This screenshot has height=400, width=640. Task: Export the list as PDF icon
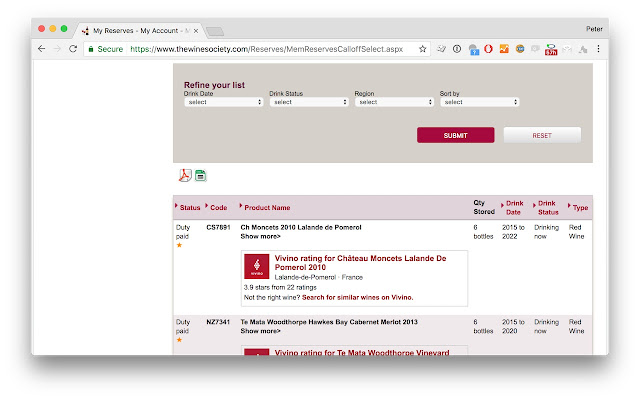coord(185,175)
